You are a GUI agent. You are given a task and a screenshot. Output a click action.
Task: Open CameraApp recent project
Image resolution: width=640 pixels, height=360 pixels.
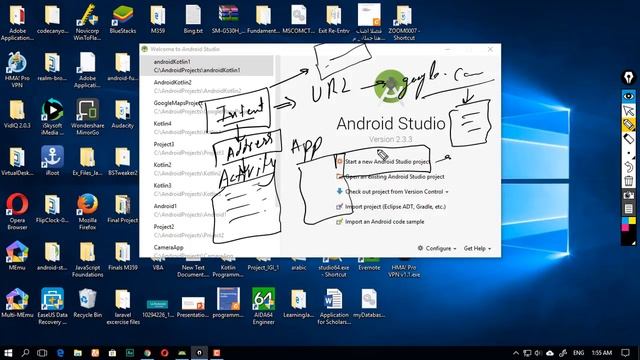(x=207, y=251)
